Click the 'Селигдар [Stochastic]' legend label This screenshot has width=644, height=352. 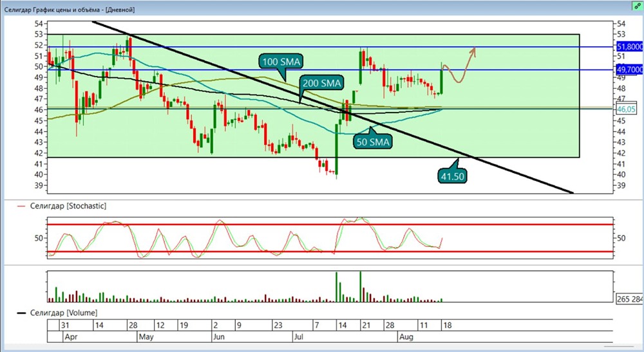click(x=68, y=206)
